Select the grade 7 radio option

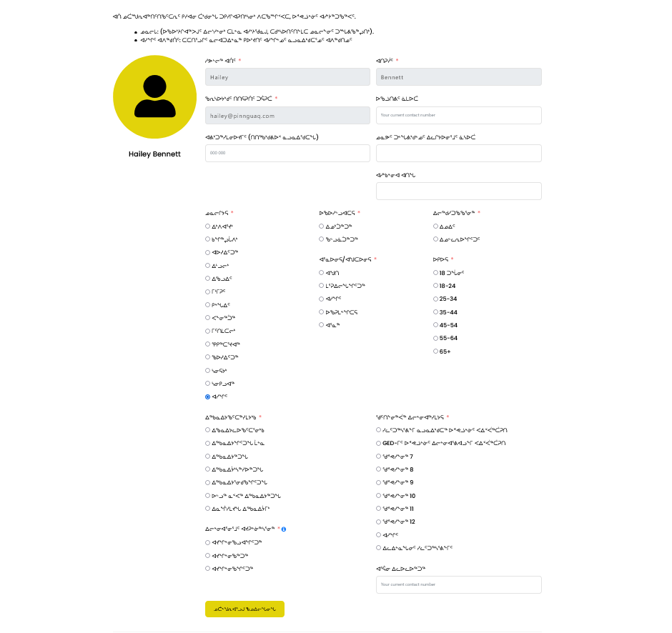click(379, 457)
